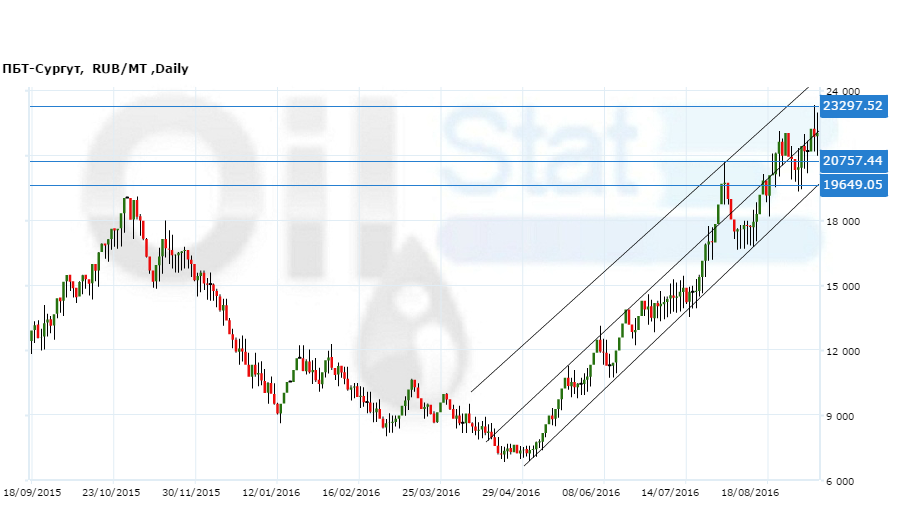Click the 08/06/2016 date label
Screen dimensions: 909x509
point(591,492)
